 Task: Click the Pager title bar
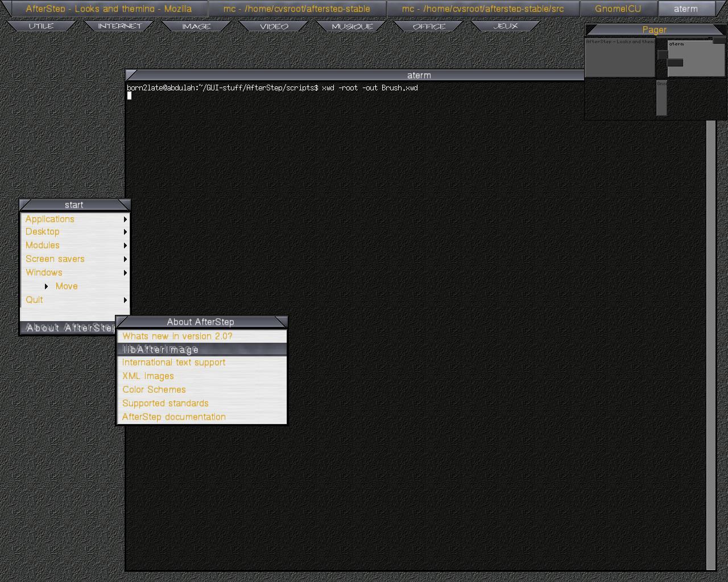pyautogui.click(x=655, y=30)
